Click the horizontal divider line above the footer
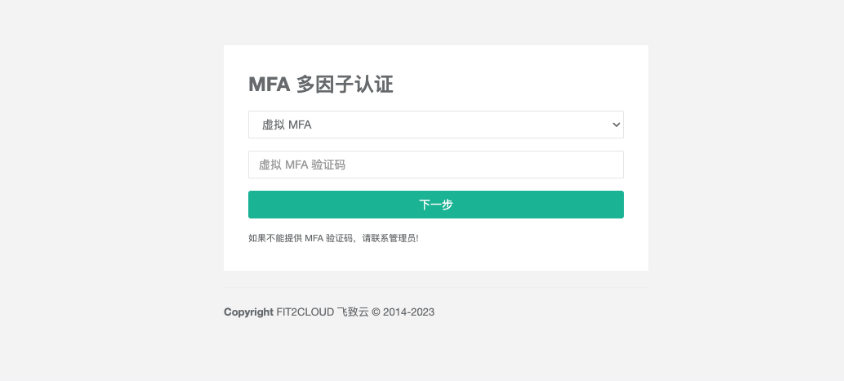844x381 pixels. click(x=435, y=287)
